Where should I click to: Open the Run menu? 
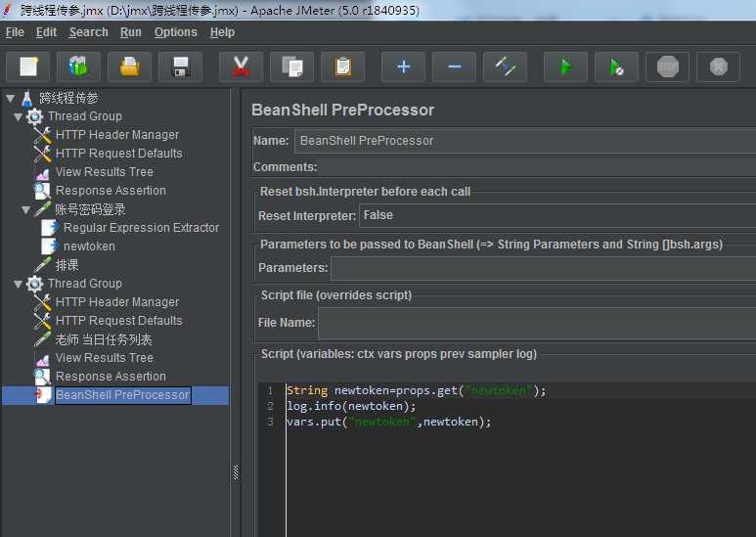(x=131, y=32)
